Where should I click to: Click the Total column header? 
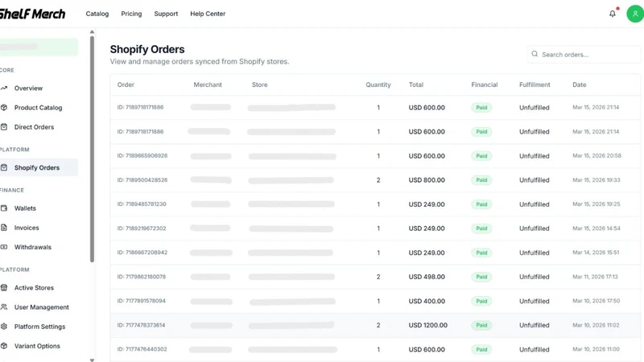click(x=416, y=84)
